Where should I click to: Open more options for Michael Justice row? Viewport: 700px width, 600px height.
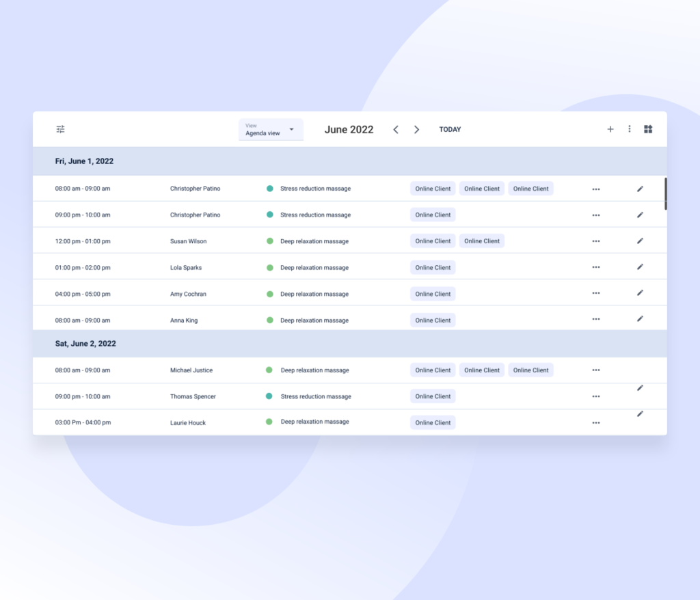pyautogui.click(x=596, y=370)
